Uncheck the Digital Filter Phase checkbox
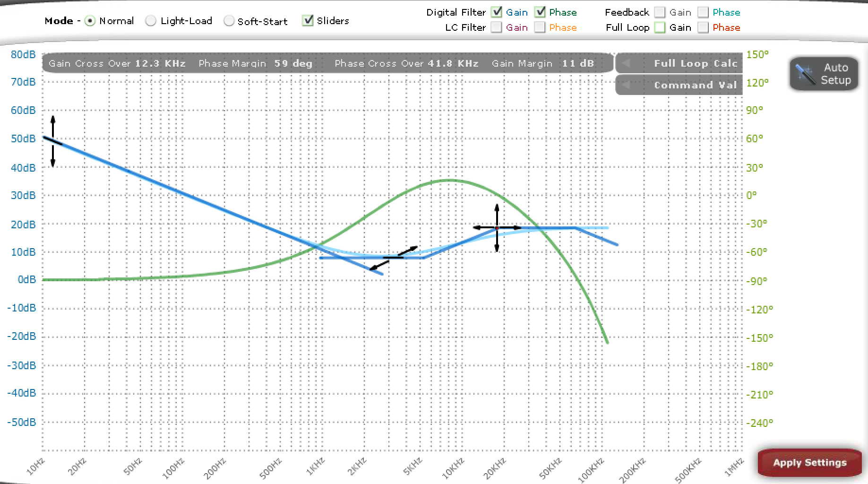Image resolution: width=868 pixels, height=484 pixels. coord(540,12)
